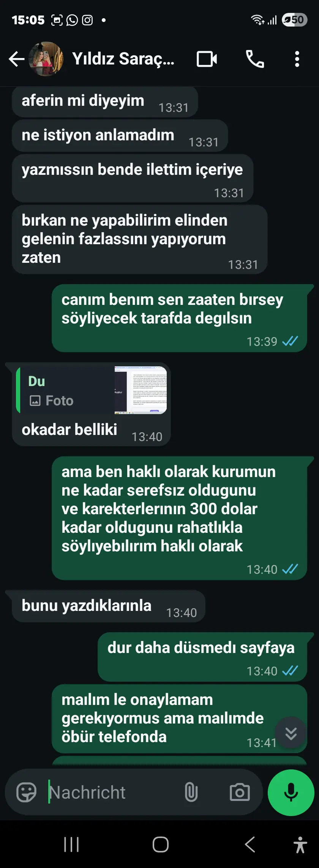Start a voice call using phone icon
This screenshot has width=319, height=868.
point(255,59)
